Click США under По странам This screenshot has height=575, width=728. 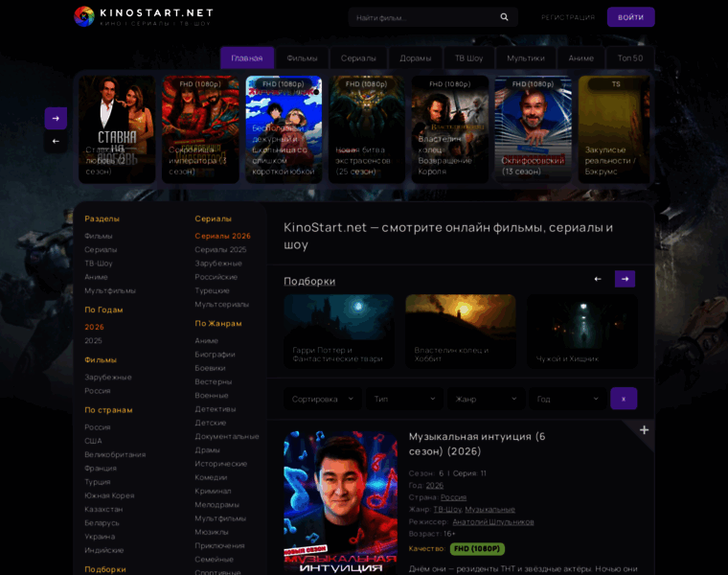pos(93,441)
